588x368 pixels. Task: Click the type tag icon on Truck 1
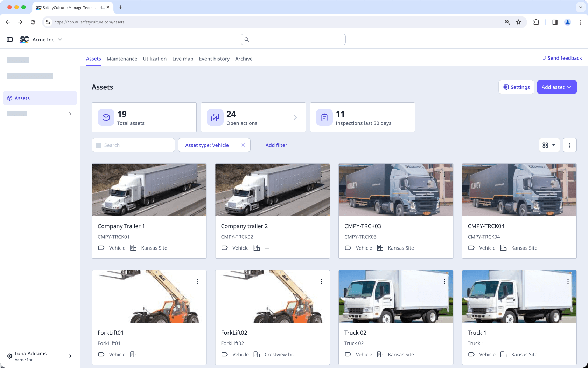(471, 354)
